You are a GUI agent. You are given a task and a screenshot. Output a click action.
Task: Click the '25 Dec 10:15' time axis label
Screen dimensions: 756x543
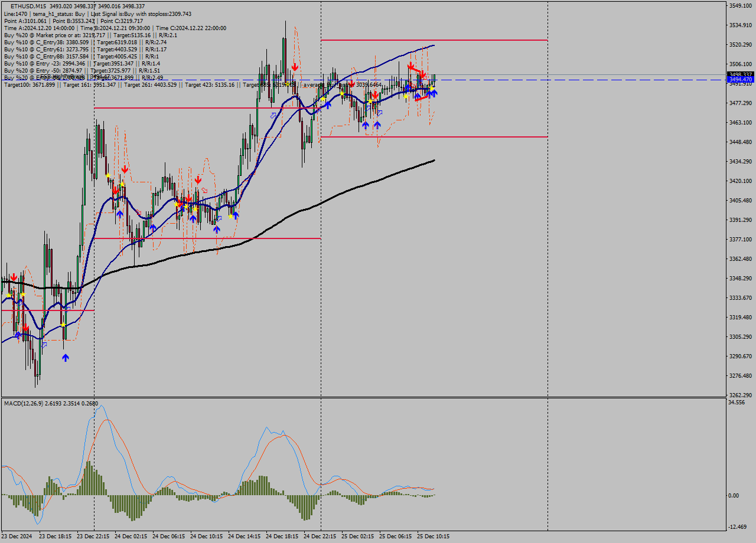434,537
